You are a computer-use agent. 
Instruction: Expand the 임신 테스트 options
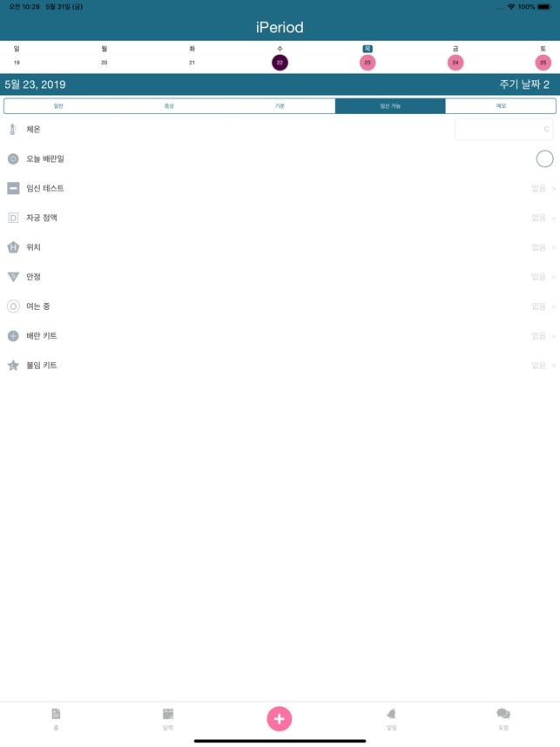coord(543,188)
